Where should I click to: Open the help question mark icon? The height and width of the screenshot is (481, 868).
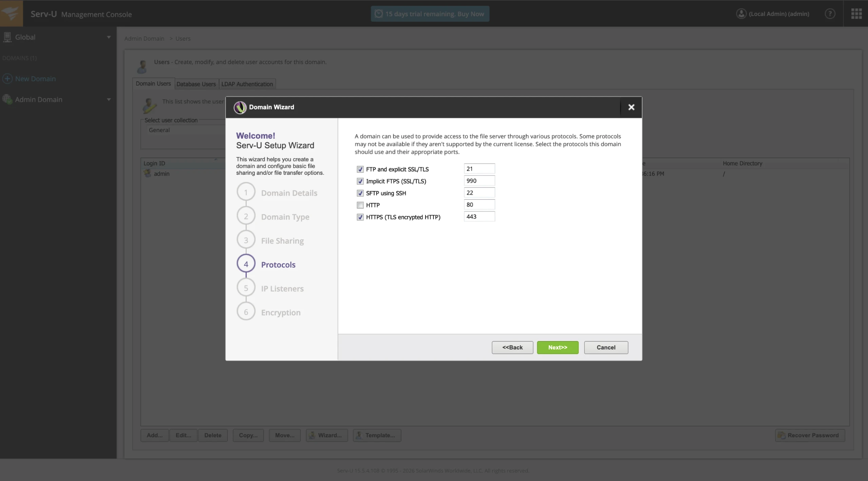click(x=830, y=14)
